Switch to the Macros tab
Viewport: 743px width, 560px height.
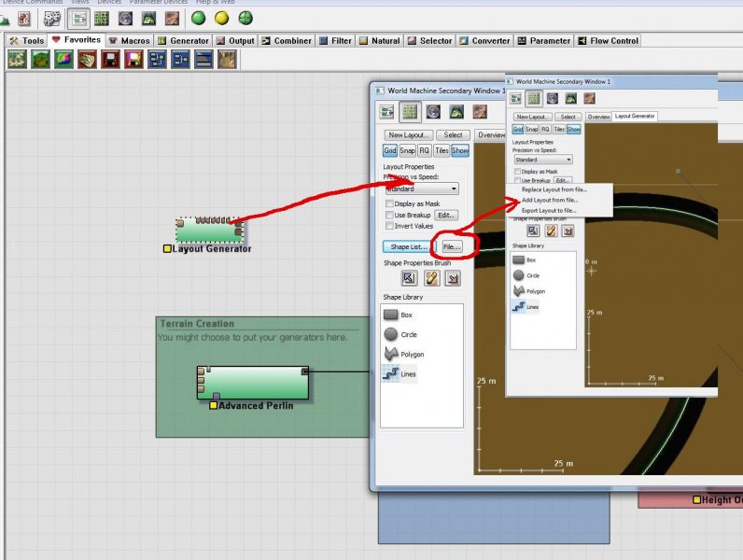point(129,41)
